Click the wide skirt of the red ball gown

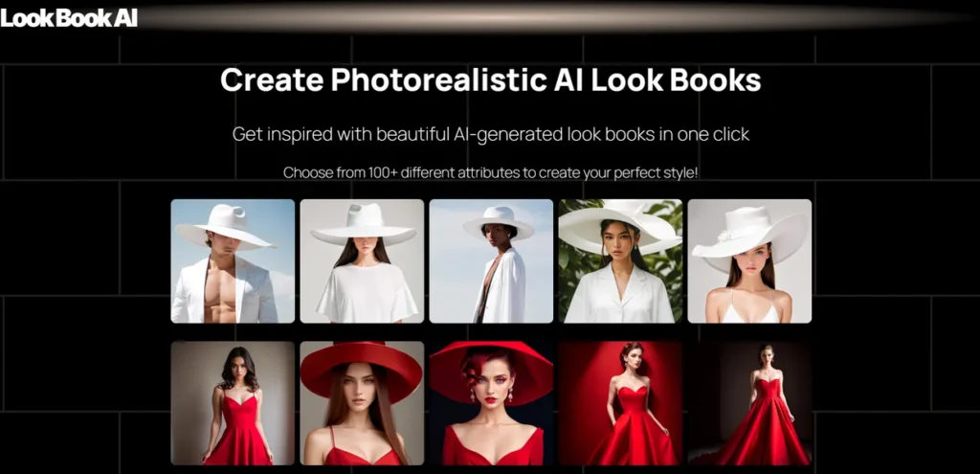(763, 439)
